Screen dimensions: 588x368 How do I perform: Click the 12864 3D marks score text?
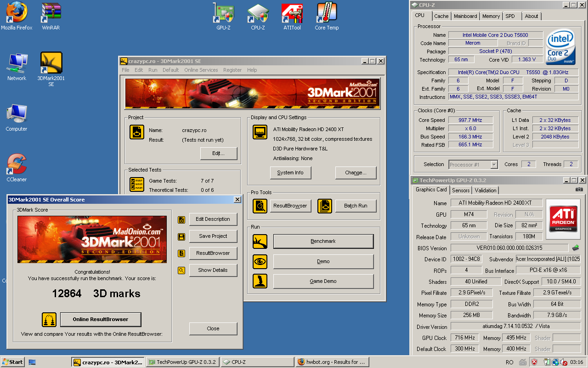click(x=96, y=293)
